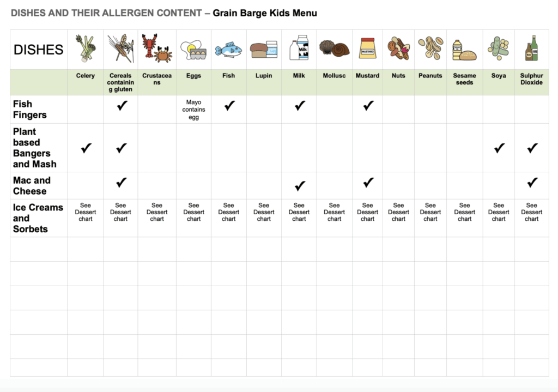Screen dimensions: 558x392
Task: Select the blue fish icon
Action: (x=228, y=50)
